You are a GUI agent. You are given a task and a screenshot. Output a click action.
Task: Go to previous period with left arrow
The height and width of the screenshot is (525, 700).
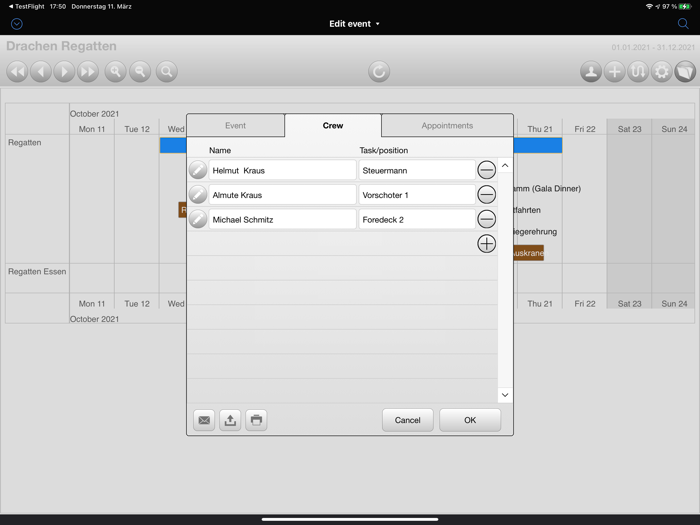click(41, 71)
